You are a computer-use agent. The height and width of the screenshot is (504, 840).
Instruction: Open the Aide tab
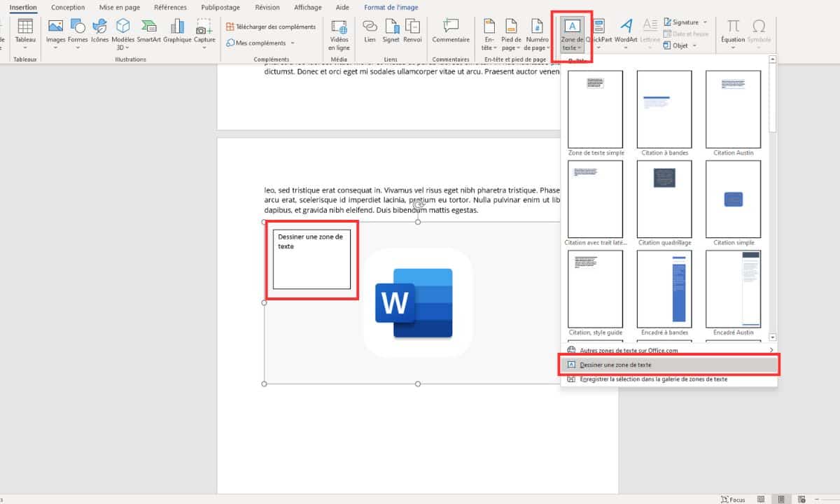[342, 7]
